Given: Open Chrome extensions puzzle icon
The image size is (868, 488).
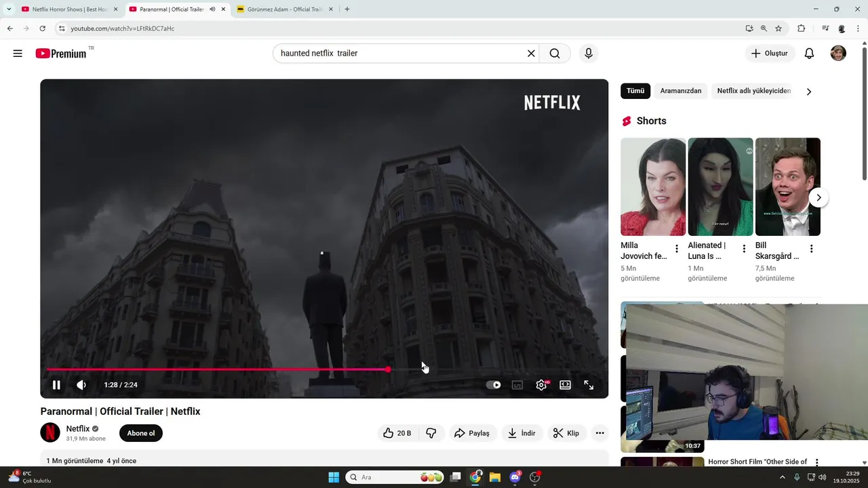Looking at the screenshot, I should (802, 28).
